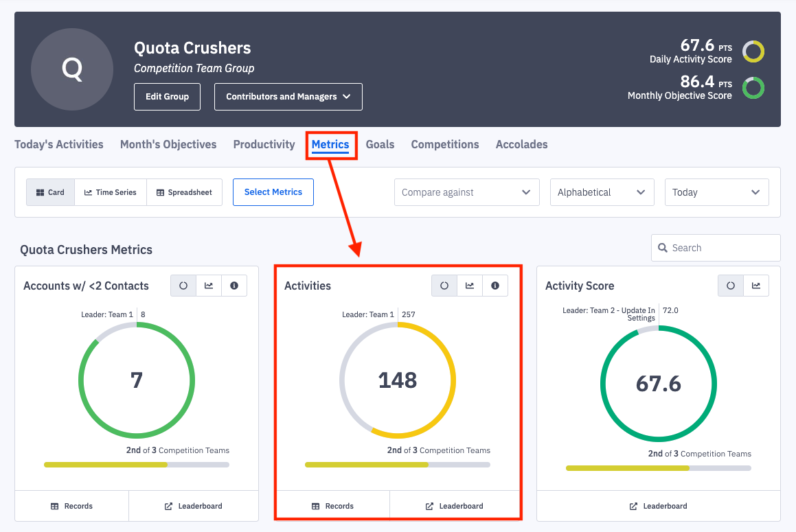Click the Edit Group button
Viewport: 796px width, 532px height.
167,97
